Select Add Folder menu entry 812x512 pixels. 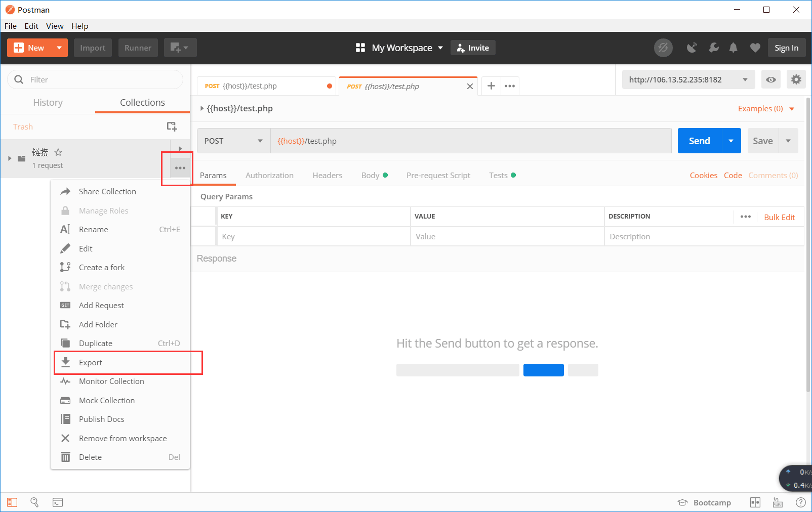[120, 324]
